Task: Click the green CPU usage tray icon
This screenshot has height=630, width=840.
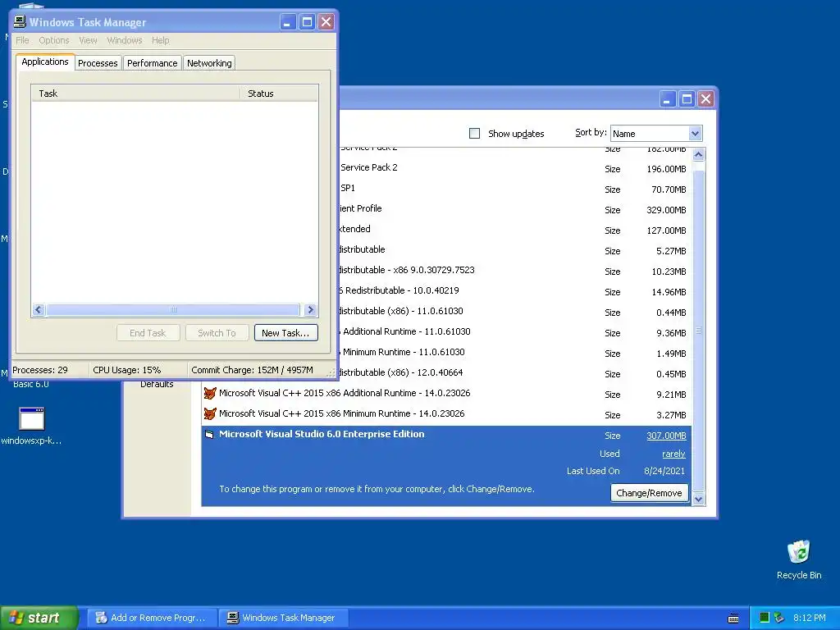Action: click(x=765, y=618)
